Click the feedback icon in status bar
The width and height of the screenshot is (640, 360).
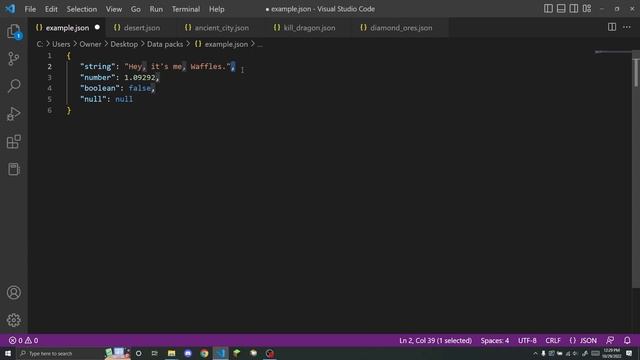click(610, 340)
